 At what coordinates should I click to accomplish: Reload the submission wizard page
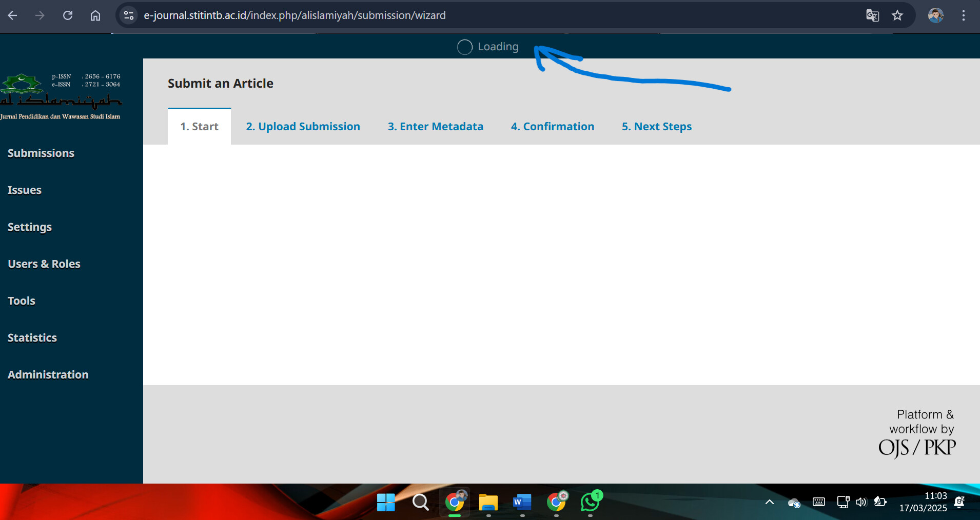click(68, 15)
